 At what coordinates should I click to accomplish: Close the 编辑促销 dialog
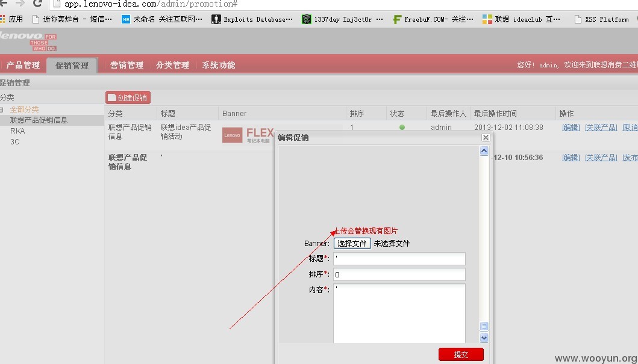(486, 137)
